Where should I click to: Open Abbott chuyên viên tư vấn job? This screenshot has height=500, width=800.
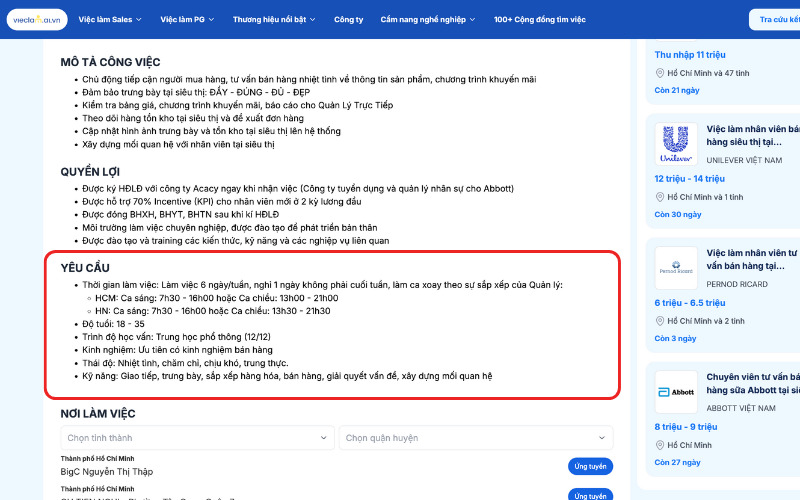coord(753,383)
